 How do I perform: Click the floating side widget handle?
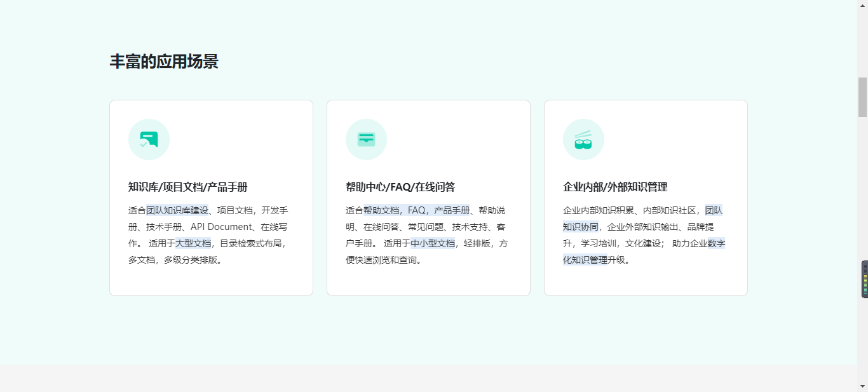pos(865,279)
